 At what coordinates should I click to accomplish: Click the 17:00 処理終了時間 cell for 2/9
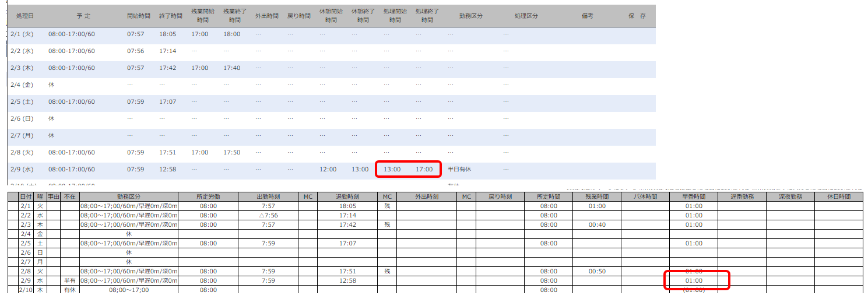point(424,170)
